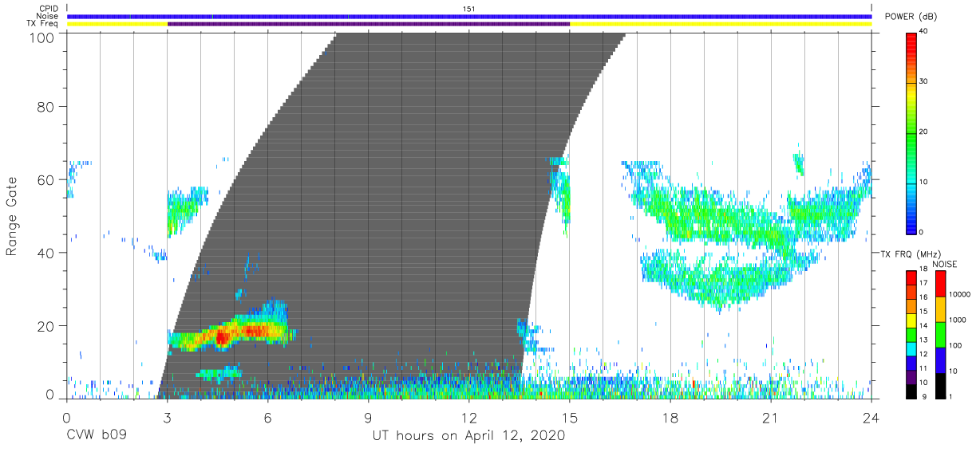Click the Noise row label at top
980x452 pixels.
click(48, 16)
